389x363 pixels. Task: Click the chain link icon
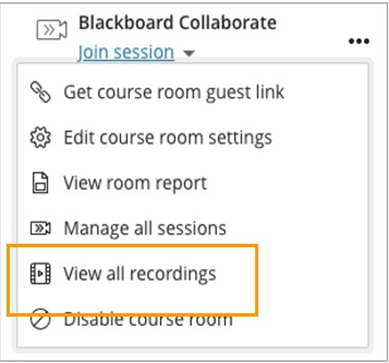pos(40,92)
